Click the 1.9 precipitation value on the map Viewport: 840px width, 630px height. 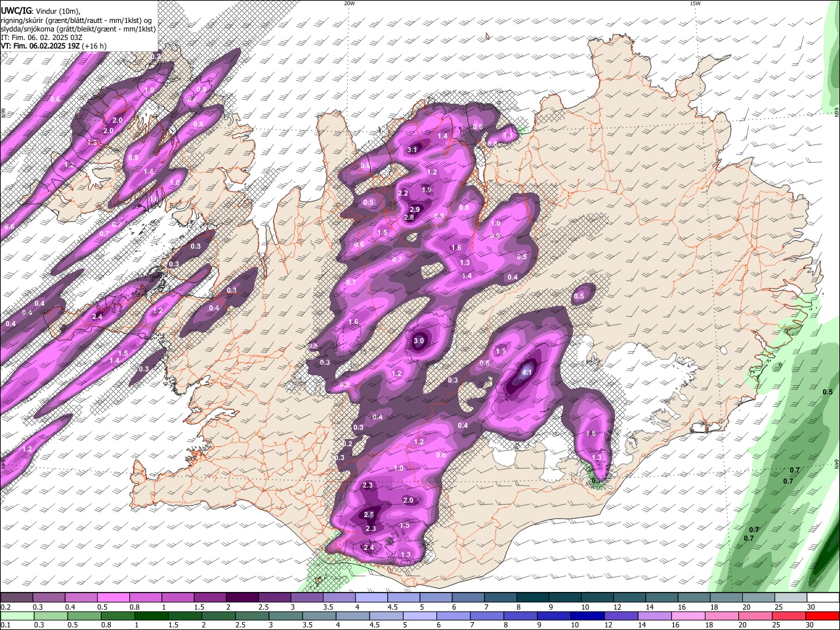click(427, 190)
